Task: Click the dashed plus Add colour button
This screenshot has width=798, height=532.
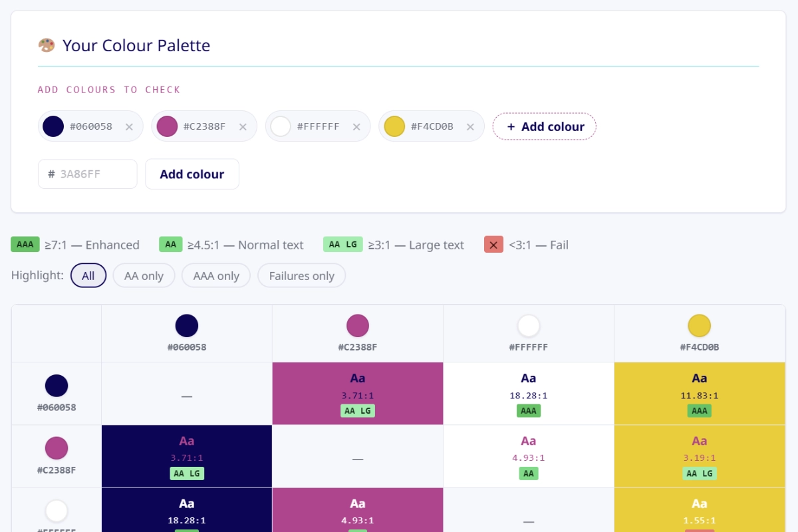Action: (x=544, y=126)
